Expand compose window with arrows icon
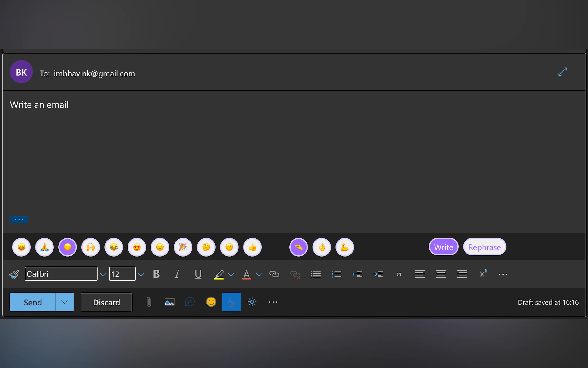Viewport: 588px width, 368px height. click(562, 72)
